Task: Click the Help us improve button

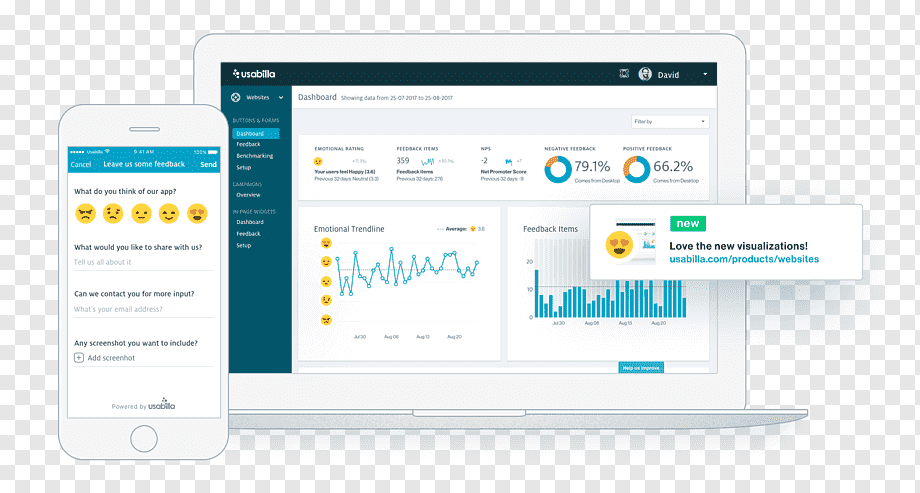Action: click(x=641, y=367)
